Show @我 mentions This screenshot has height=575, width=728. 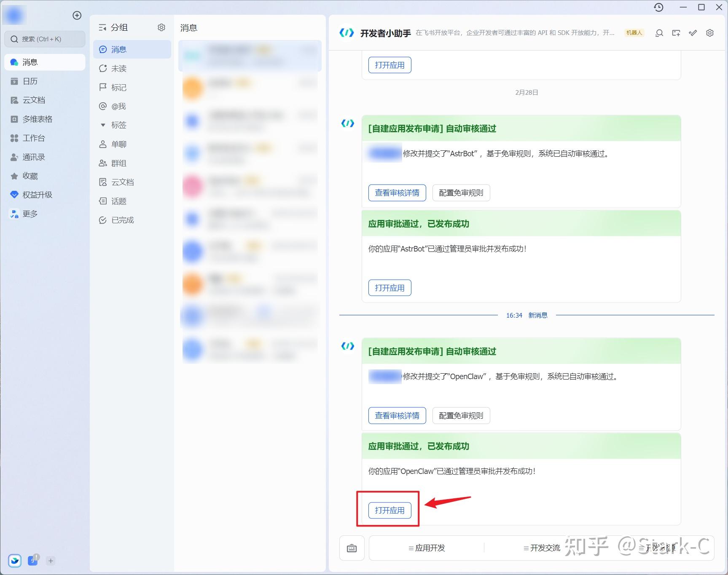coord(132,107)
